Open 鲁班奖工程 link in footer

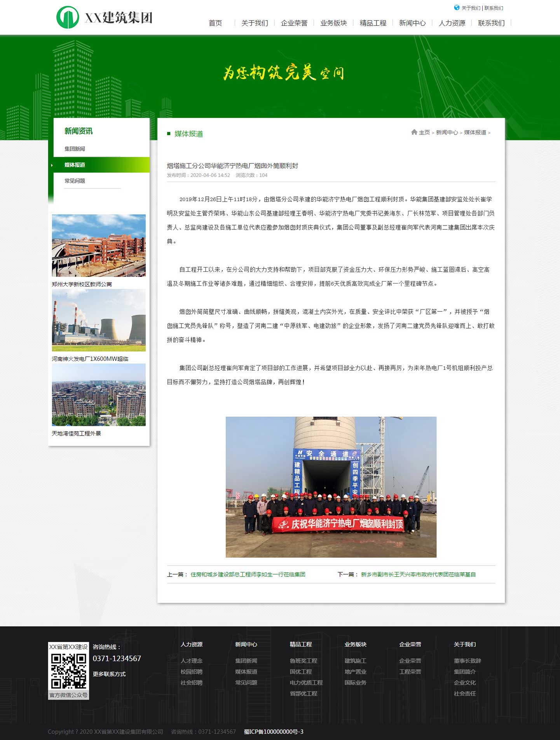303,661
